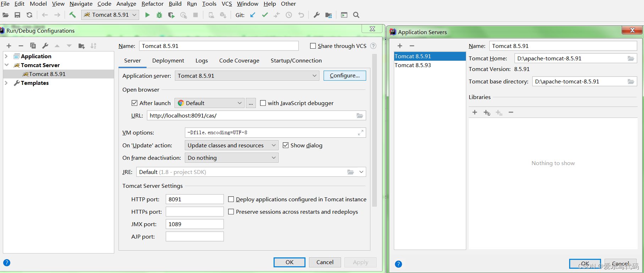Browse for Tomcat Home folder icon

[631, 59]
